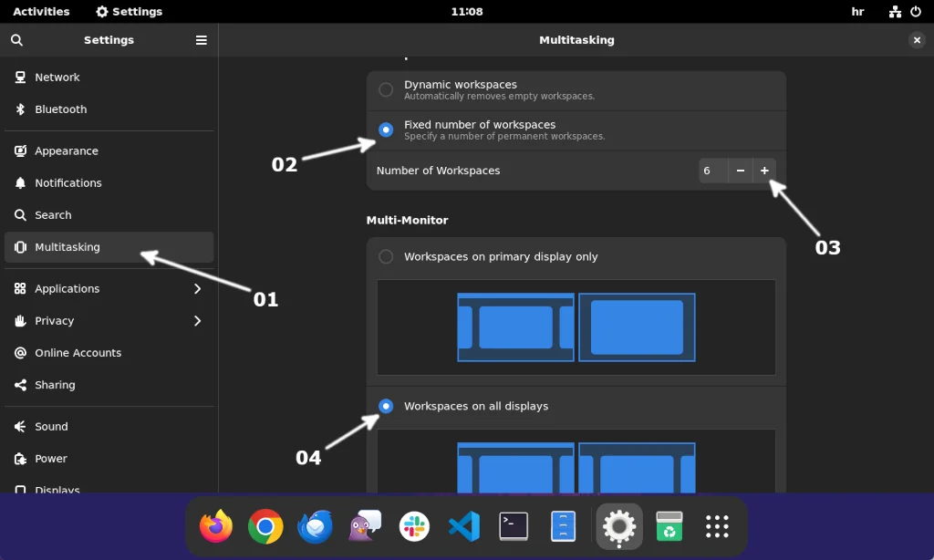Select Dynamic workspaces option
The height and width of the screenshot is (560, 934).
(x=386, y=89)
